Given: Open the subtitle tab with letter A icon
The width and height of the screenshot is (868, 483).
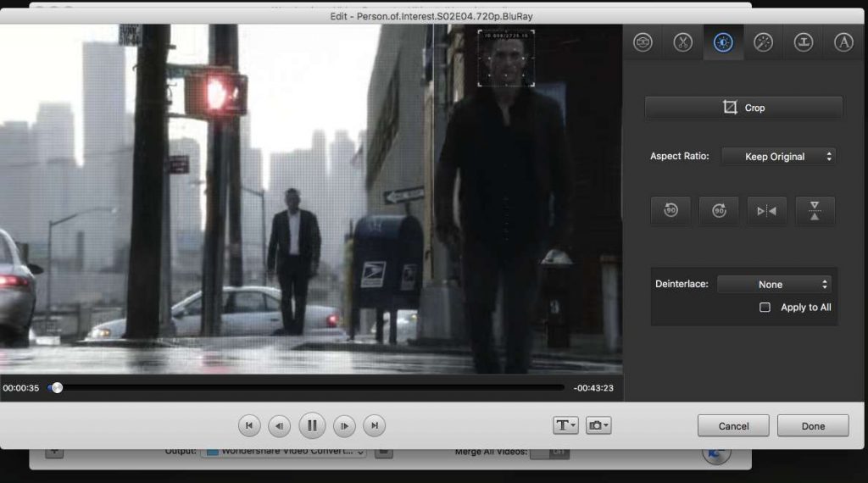Looking at the screenshot, I should click(843, 42).
